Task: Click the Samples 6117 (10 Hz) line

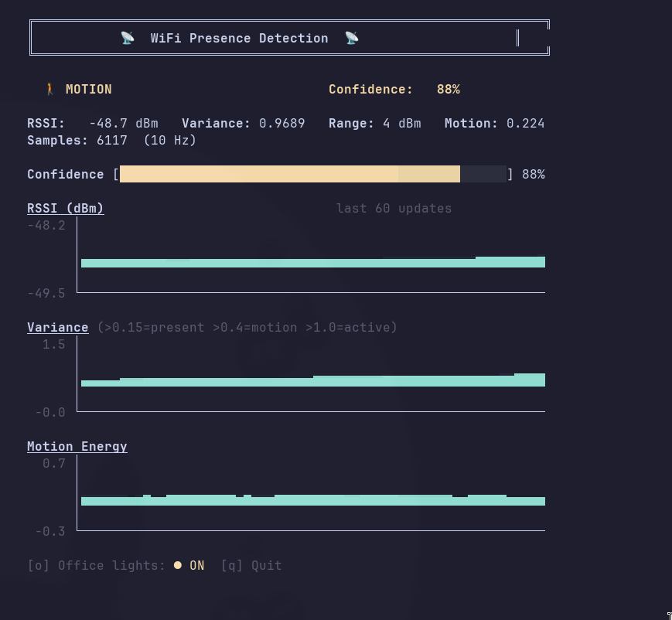Action: click(111, 140)
